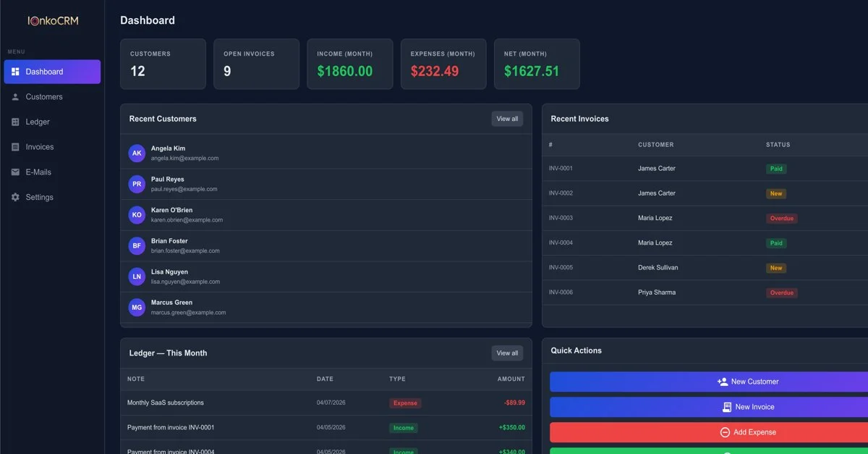Screen dimensions: 868x454
Task: Click Overdue status badge for INV-0006
Action: point(782,293)
